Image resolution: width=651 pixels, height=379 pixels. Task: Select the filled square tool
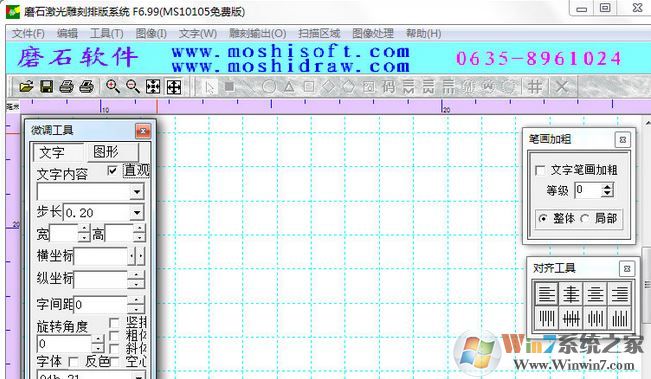tap(229, 87)
